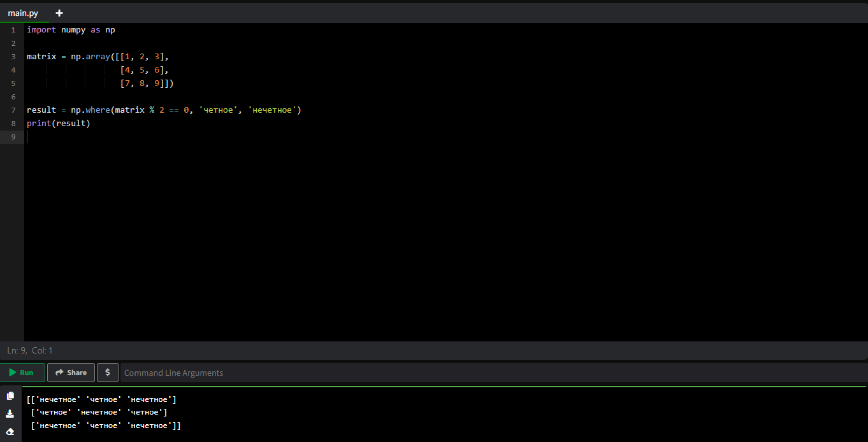Click the 'Ln: 9, Col: 1' status text

[30, 350]
